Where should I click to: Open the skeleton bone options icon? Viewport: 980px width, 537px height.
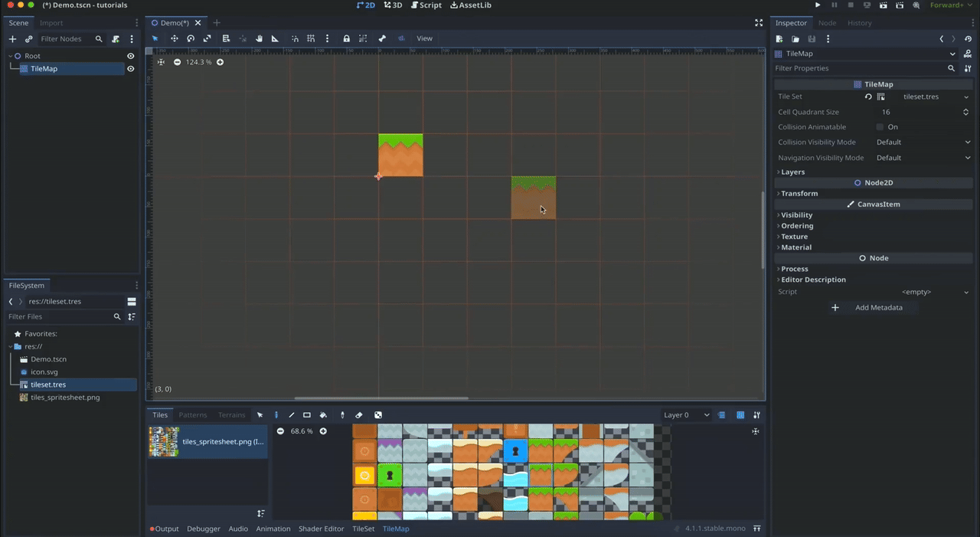click(x=381, y=38)
